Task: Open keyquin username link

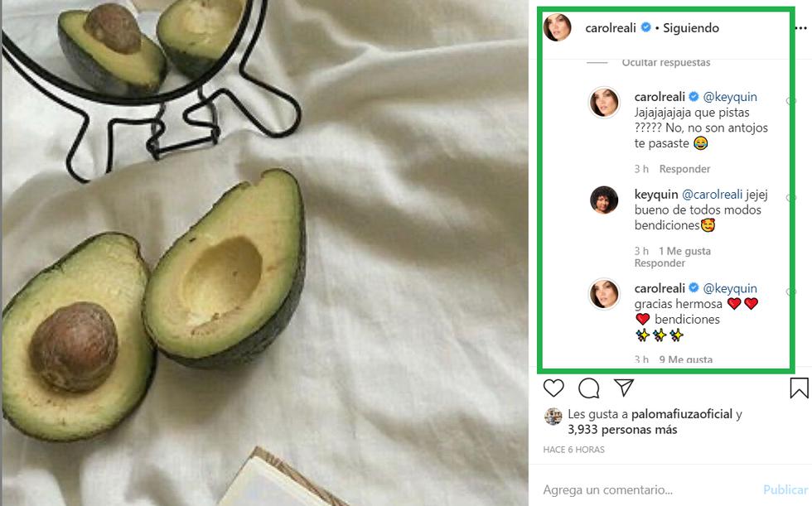Action: [656, 195]
